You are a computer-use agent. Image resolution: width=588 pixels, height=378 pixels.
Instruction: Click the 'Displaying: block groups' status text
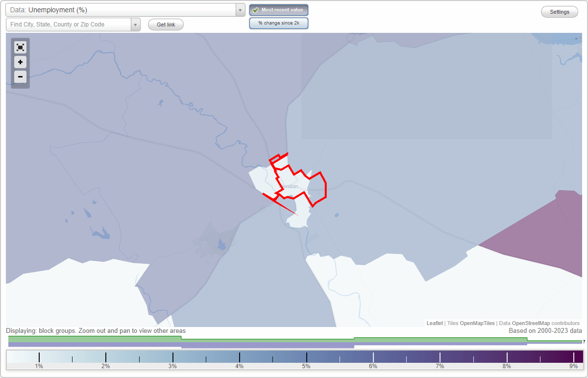pyautogui.click(x=96, y=331)
